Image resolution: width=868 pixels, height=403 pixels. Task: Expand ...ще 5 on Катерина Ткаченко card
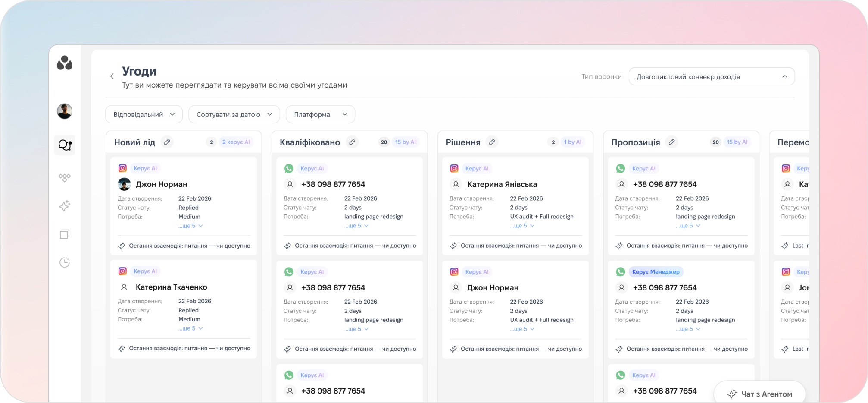(x=190, y=328)
